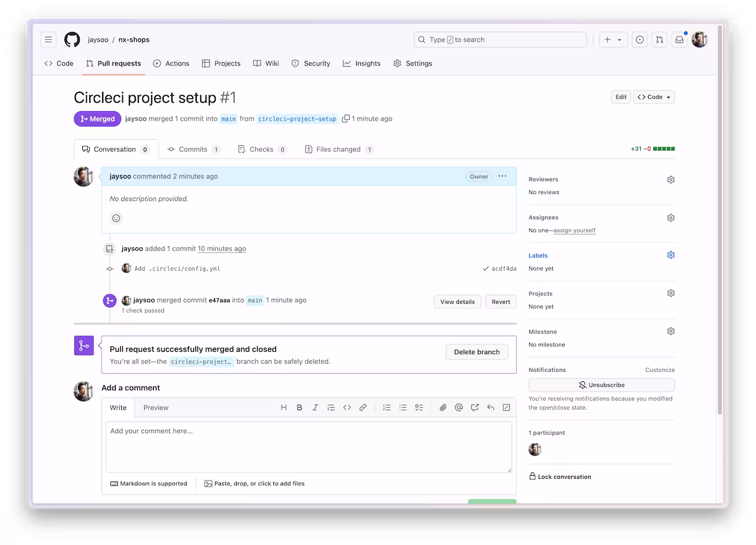The image size is (756, 545).
Task: Switch to the Preview tab
Action: pyautogui.click(x=156, y=407)
